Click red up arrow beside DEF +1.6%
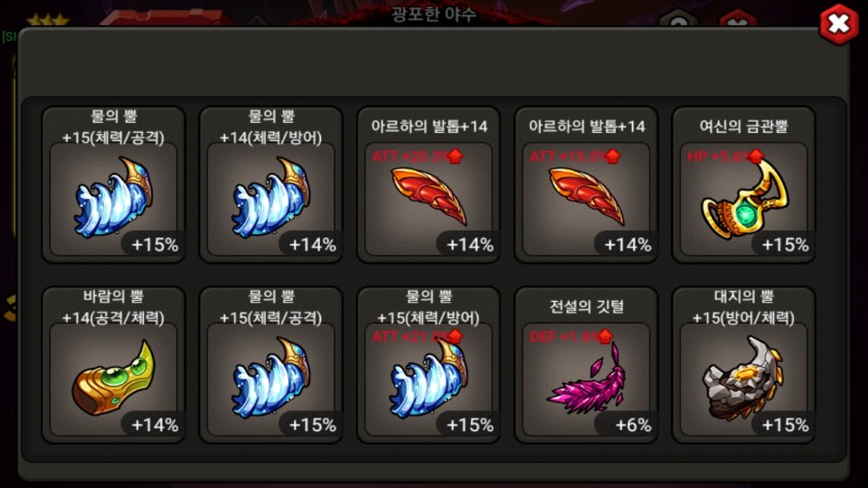Viewport: 868px width, 488px height. click(x=605, y=336)
